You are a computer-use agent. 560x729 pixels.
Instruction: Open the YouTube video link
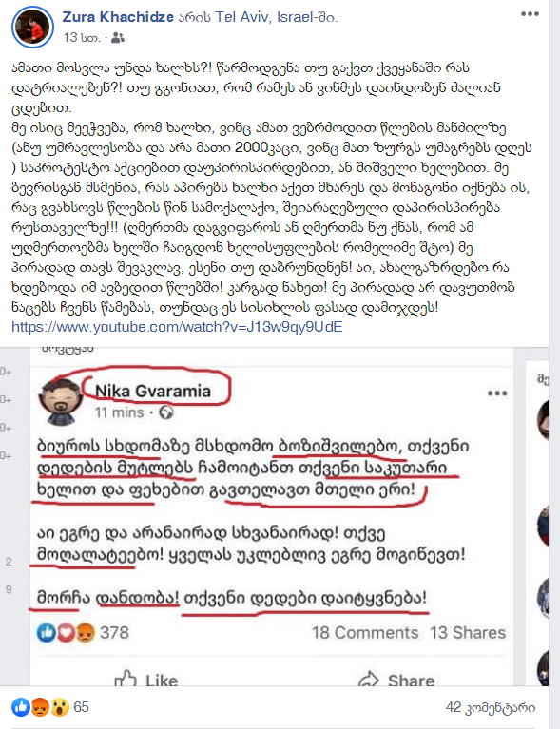(177, 327)
